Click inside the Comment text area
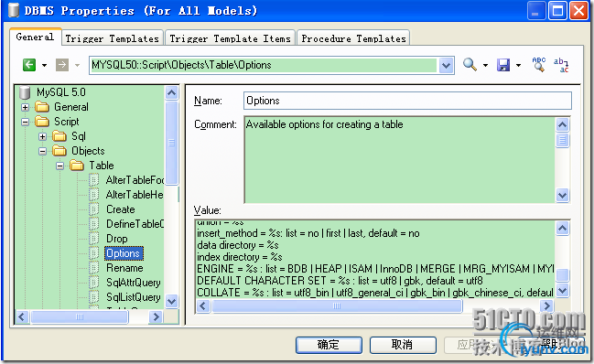Screen dimensions: 594x364 pos(400,160)
